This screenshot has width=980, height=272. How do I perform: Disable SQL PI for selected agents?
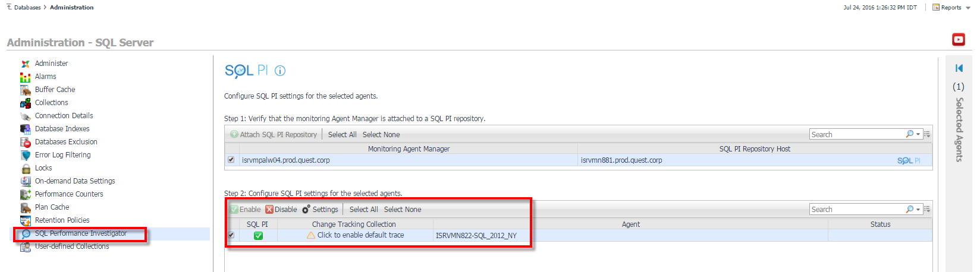[281, 210]
